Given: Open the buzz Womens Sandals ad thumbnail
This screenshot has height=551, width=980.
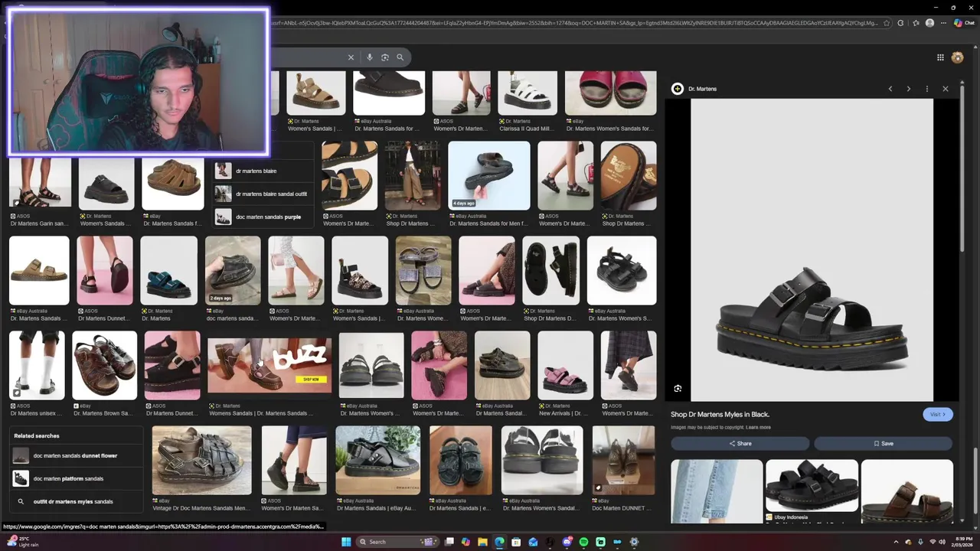Looking at the screenshot, I should (x=269, y=365).
